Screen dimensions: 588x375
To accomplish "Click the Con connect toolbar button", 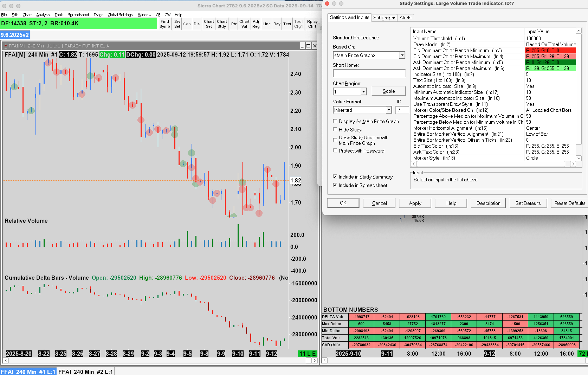I will point(187,24).
